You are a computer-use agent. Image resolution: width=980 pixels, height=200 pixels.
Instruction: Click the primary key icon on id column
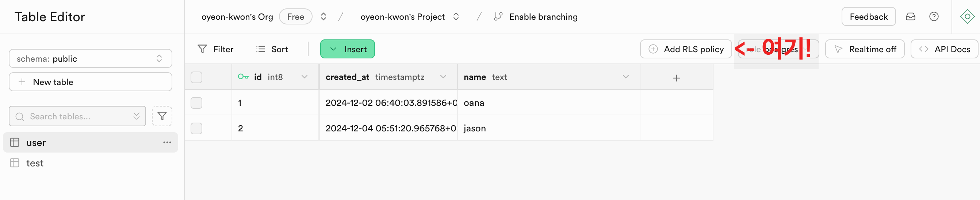(243, 77)
